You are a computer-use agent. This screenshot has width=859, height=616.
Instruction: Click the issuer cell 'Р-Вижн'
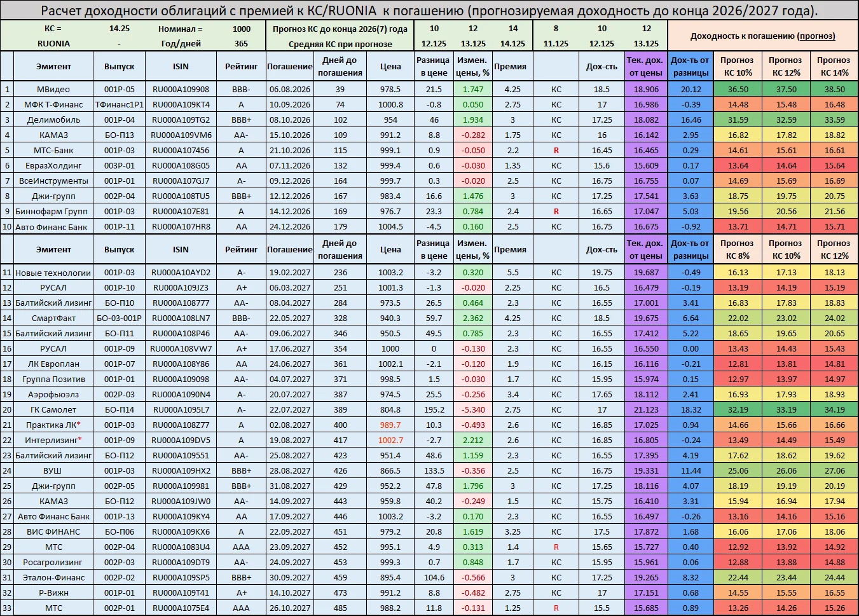(54, 593)
